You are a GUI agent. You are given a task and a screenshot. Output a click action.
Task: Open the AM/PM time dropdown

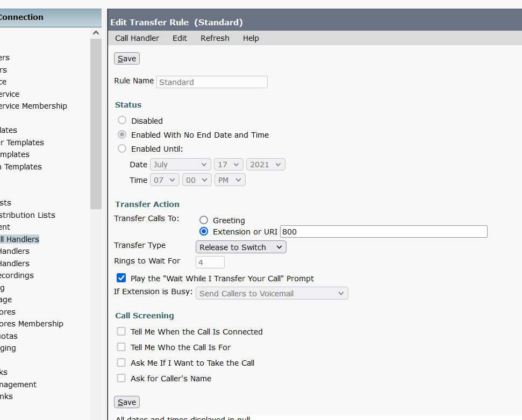click(230, 180)
